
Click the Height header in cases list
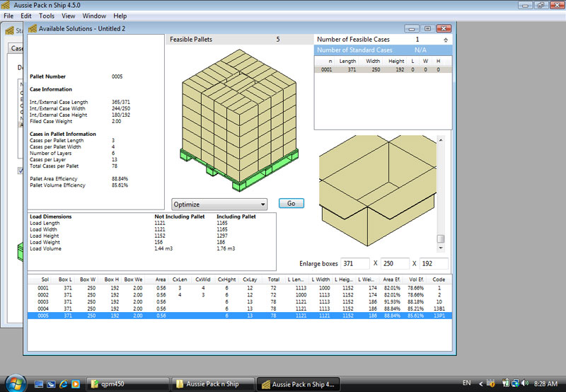(x=396, y=61)
